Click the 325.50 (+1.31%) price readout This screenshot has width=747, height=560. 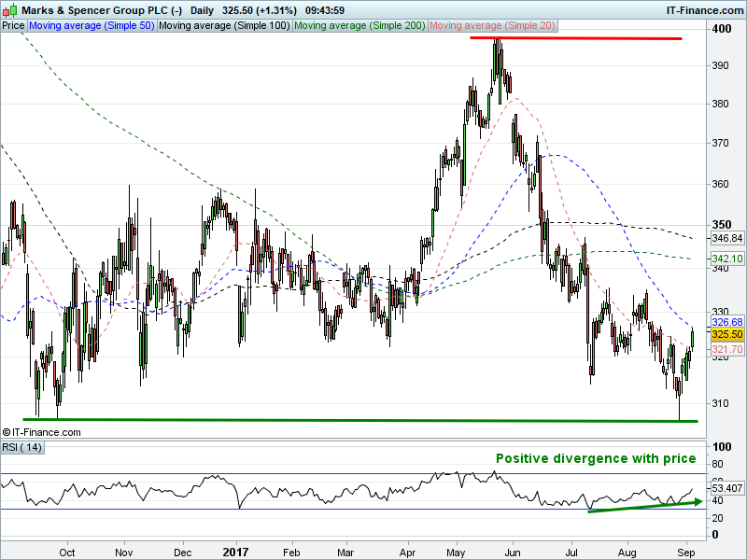[260, 10]
